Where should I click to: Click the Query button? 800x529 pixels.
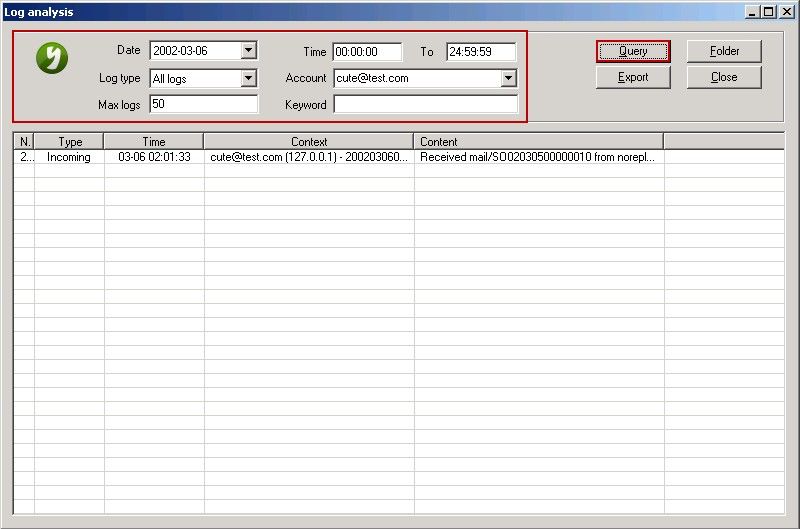coord(633,51)
